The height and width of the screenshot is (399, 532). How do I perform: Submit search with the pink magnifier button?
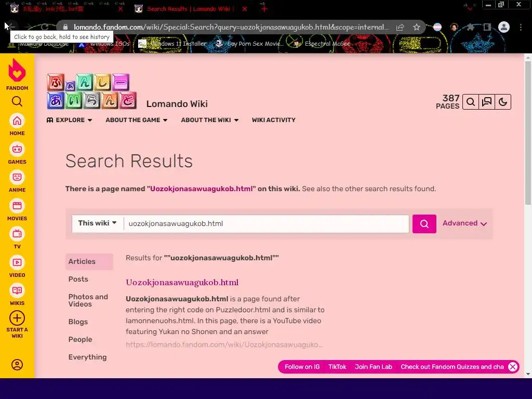point(424,223)
